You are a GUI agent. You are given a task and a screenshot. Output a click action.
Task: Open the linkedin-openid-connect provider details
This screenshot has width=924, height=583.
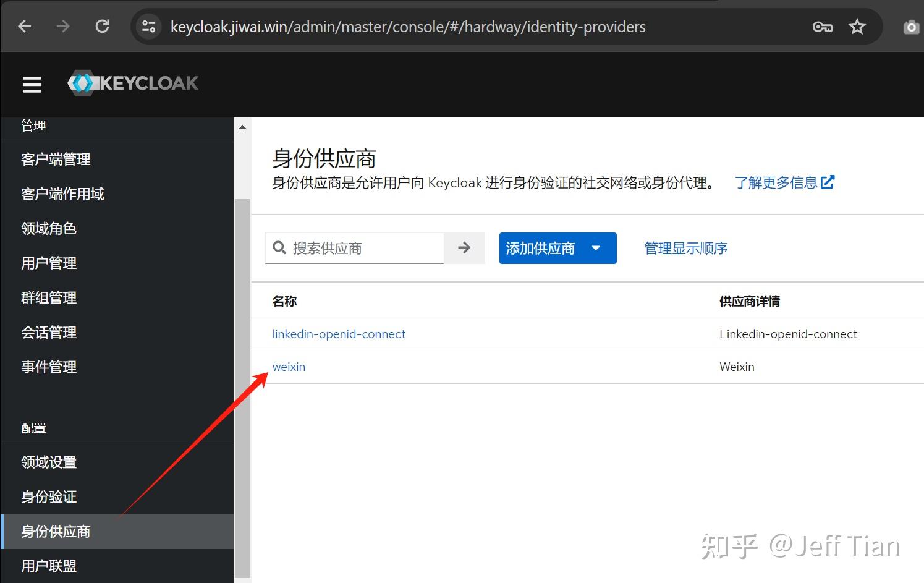click(x=339, y=334)
